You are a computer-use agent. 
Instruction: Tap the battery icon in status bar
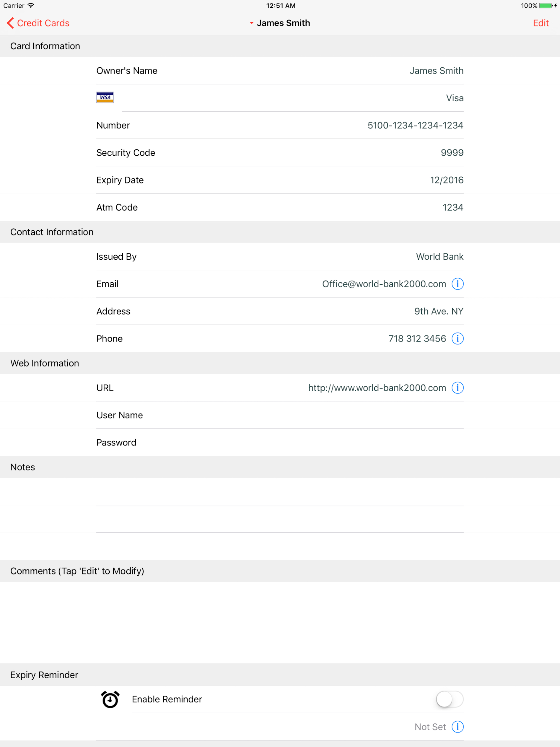(546, 6)
